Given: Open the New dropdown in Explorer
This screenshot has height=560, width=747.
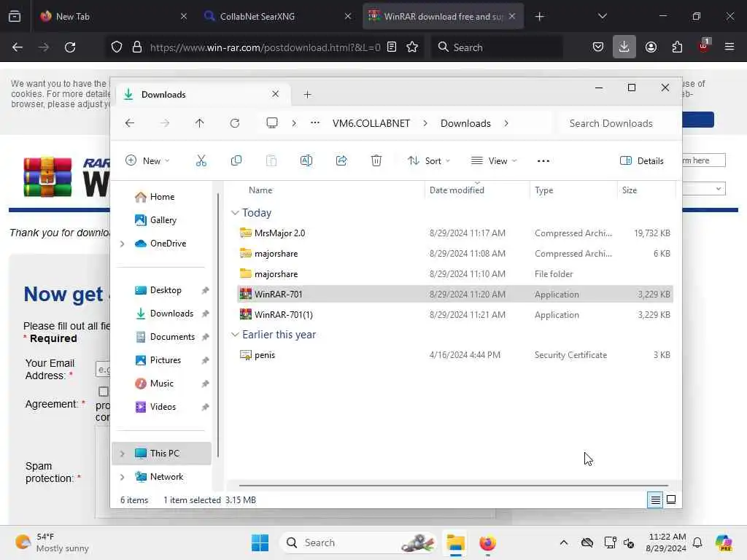Looking at the screenshot, I should 147,161.
